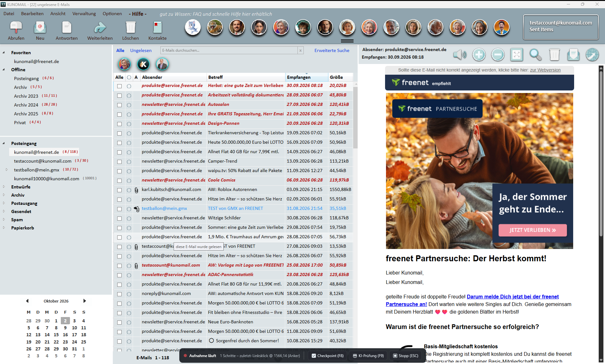The height and width of the screenshot is (364, 605).
Task: Click the trash can icon in preview header
Action: tap(554, 55)
